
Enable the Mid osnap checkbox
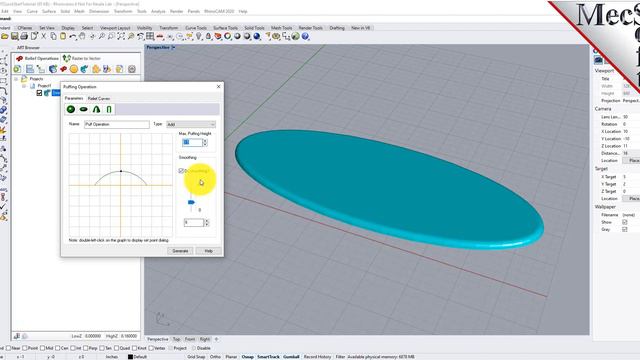click(x=42, y=348)
